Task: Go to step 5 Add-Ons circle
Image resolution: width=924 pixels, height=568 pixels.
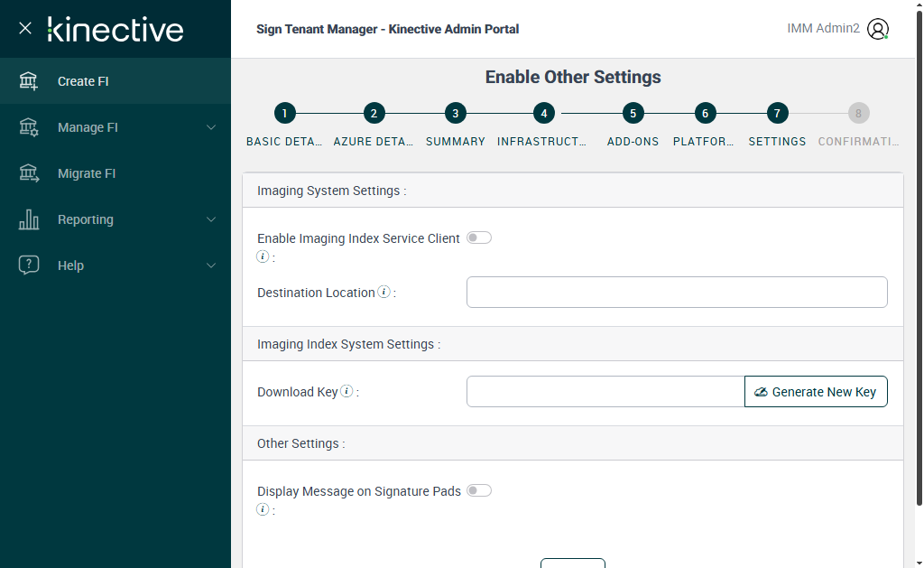Action: [x=633, y=113]
